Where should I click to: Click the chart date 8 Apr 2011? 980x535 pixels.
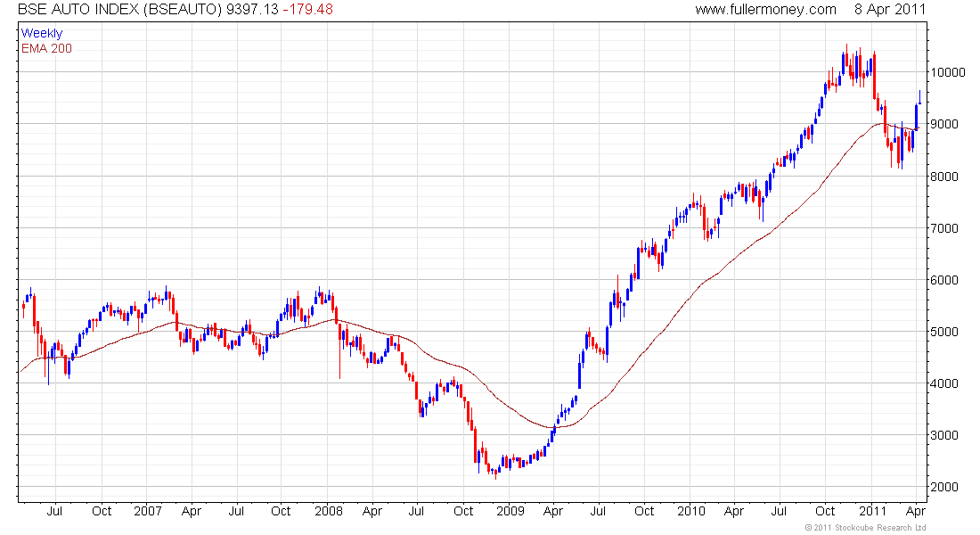pos(890,10)
